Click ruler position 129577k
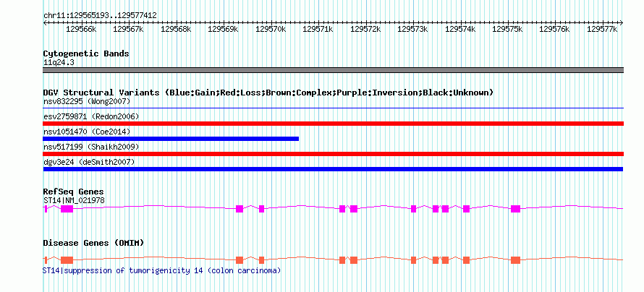Screen dimensions: 644x292 (603, 29)
